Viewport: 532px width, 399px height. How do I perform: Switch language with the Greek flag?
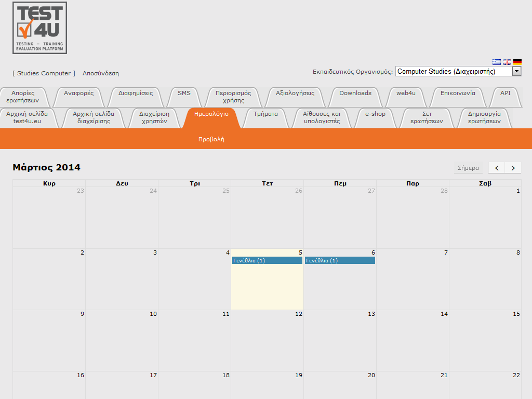pos(496,62)
